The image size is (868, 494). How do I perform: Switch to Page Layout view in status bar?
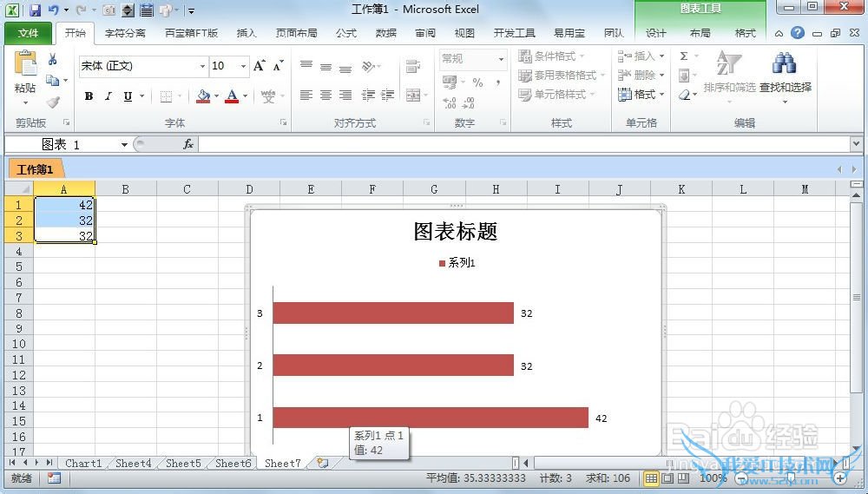point(667,478)
